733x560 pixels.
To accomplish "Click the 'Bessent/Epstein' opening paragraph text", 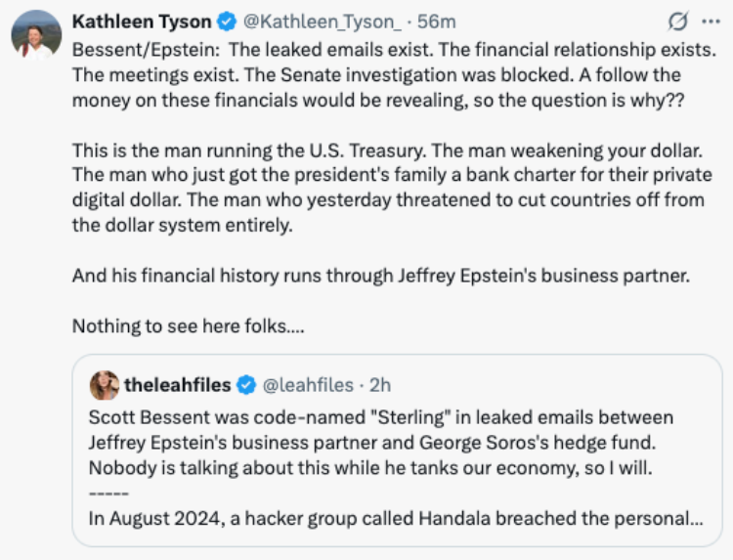I will tap(394, 75).
